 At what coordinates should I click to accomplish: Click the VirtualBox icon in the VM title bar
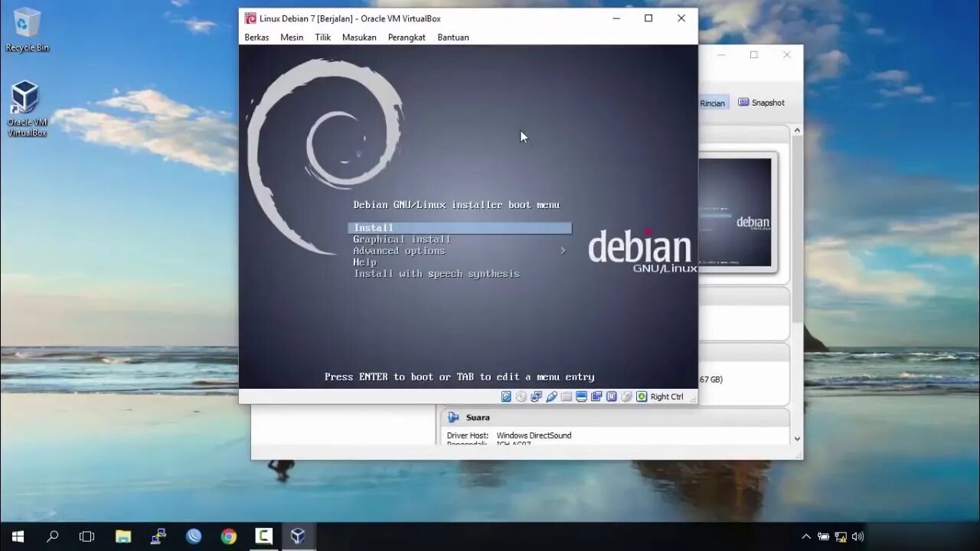pos(250,18)
